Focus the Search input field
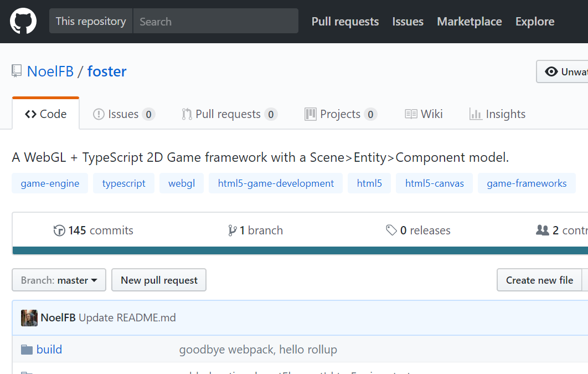This screenshot has width=588, height=374. click(215, 21)
